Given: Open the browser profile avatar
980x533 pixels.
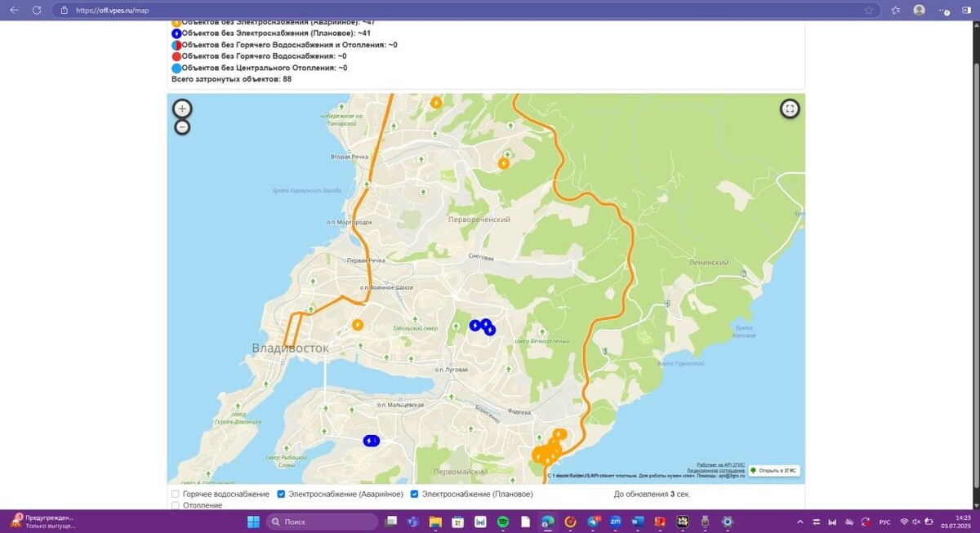Looking at the screenshot, I should pyautogui.click(x=920, y=11).
